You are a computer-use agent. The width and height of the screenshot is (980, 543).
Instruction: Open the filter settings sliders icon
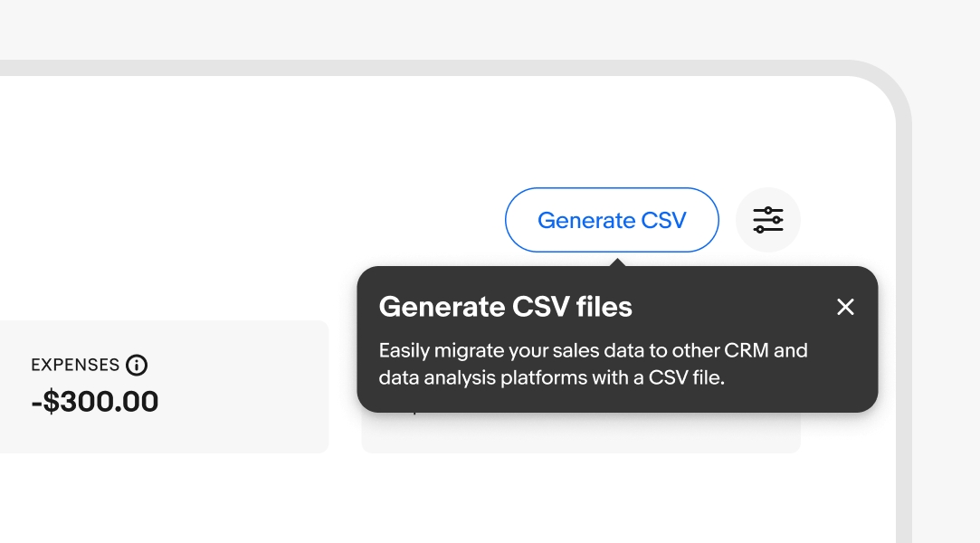click(768, 220)
